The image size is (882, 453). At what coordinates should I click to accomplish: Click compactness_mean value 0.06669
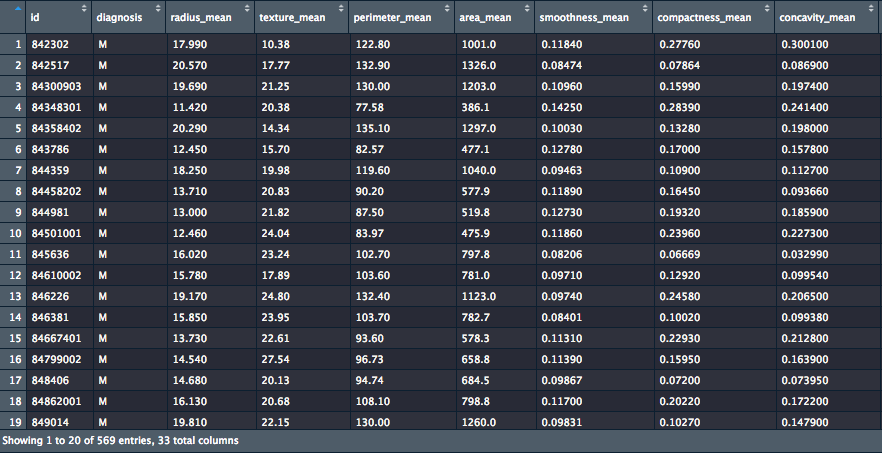[x=680, y=254]
